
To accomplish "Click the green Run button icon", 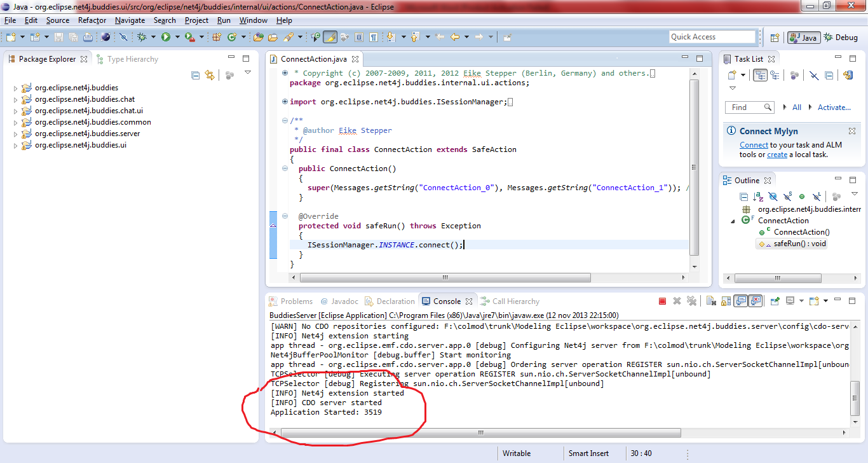I will pyautogui.click(x=166, y=37).
